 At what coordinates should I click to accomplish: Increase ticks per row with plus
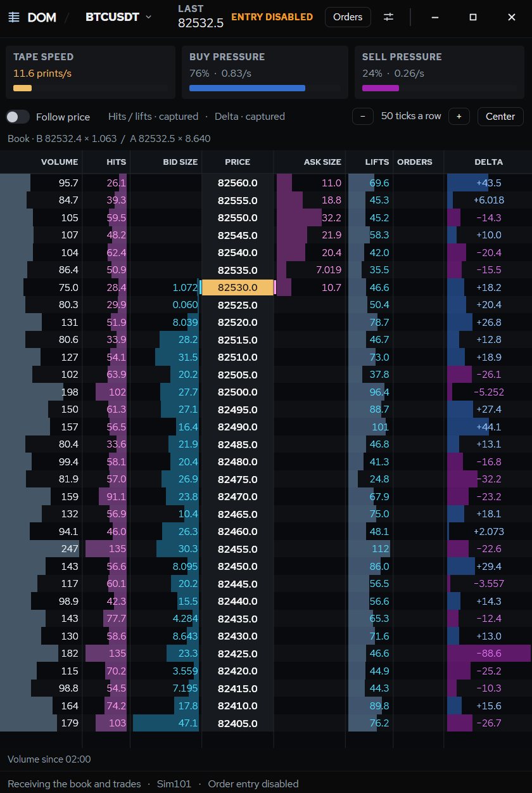pos(459,117)
